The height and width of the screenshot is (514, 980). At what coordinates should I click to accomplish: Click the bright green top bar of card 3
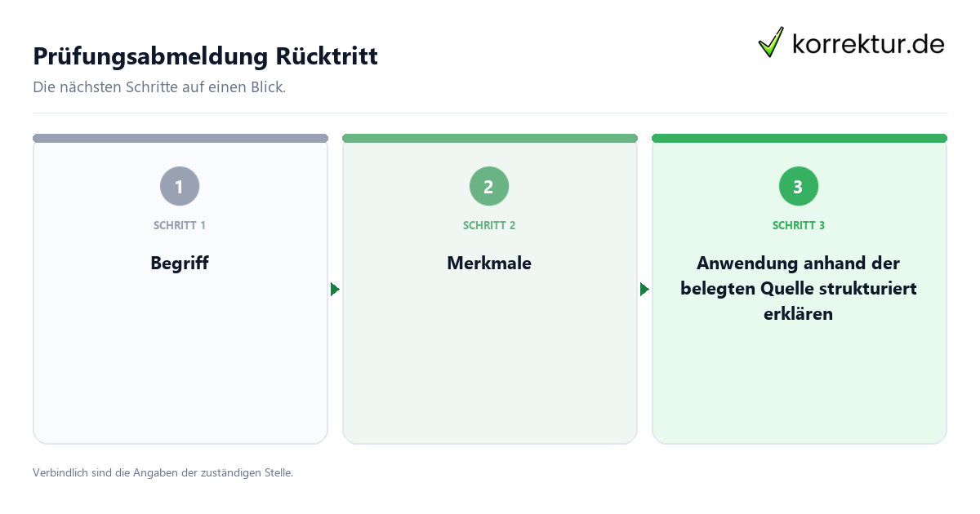[x=800, y=138]
